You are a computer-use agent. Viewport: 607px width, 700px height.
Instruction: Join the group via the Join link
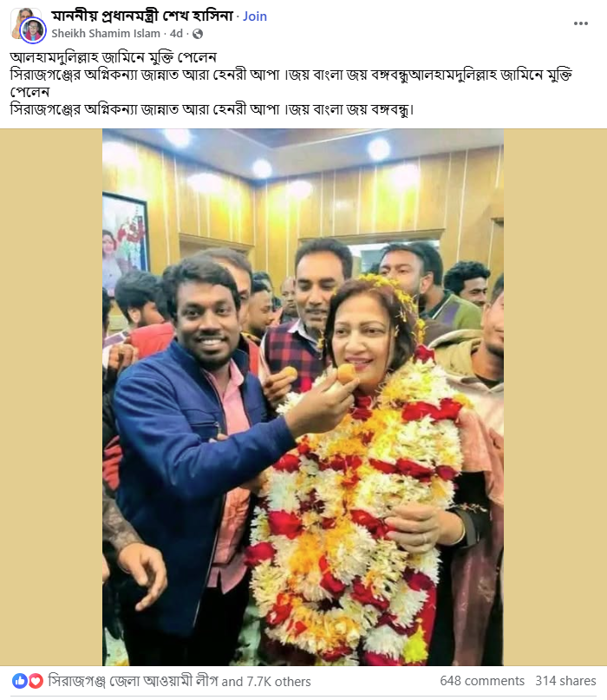[254, 16]
